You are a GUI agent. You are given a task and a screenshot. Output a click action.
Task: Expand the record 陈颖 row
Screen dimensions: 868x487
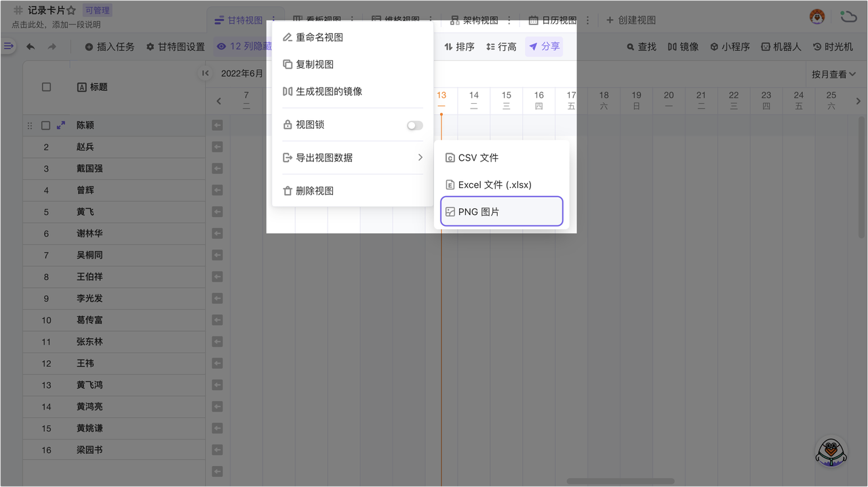pos(61,125)
